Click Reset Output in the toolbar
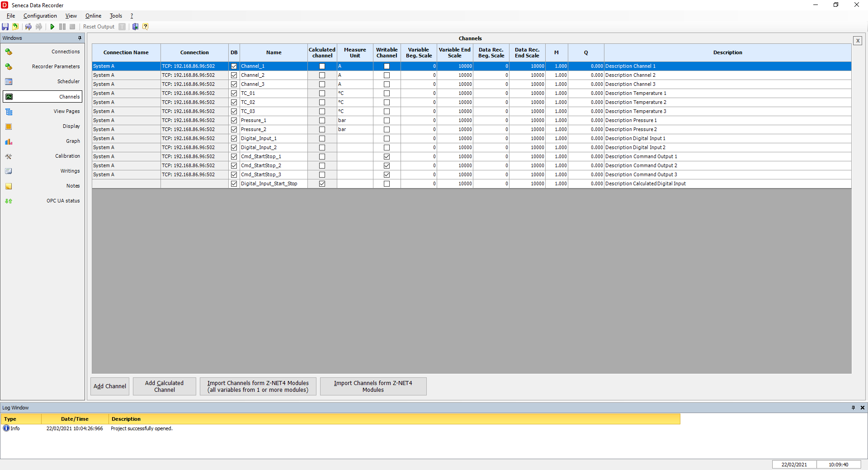The height and width of the screenshot is (470, 868). [99, 27]
